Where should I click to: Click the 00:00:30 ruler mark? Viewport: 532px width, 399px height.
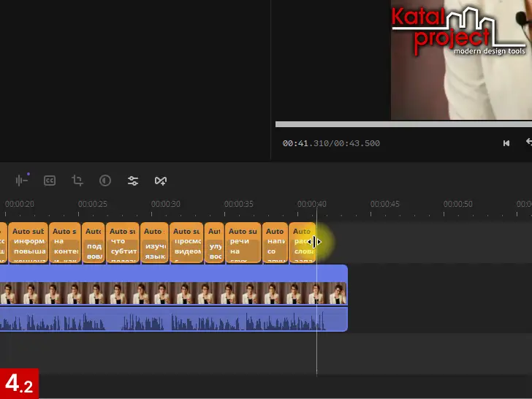click(x=166, y=205)
